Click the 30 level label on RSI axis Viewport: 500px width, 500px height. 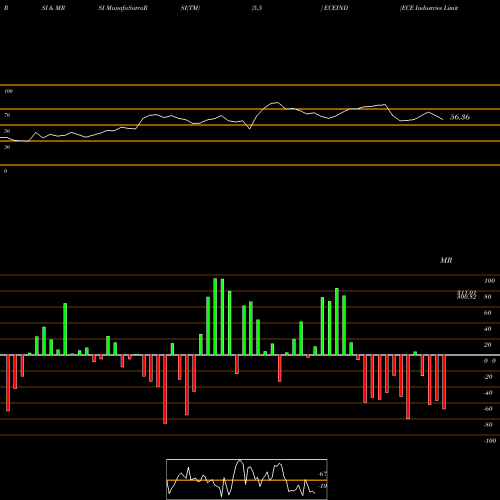pyautogui.click(x=7, y=147)
